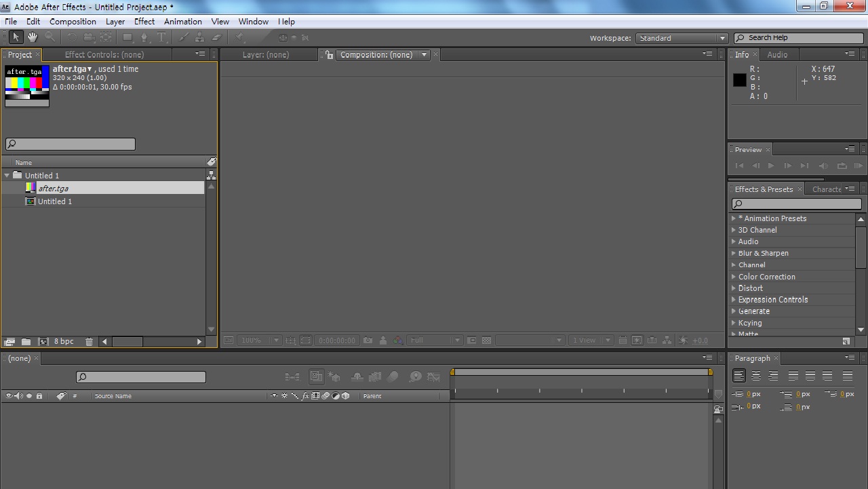Image resolution: width=868 pixels, height=489 pixels.
Task: Select the Rotation tool
Action: [x=72, y=37]
